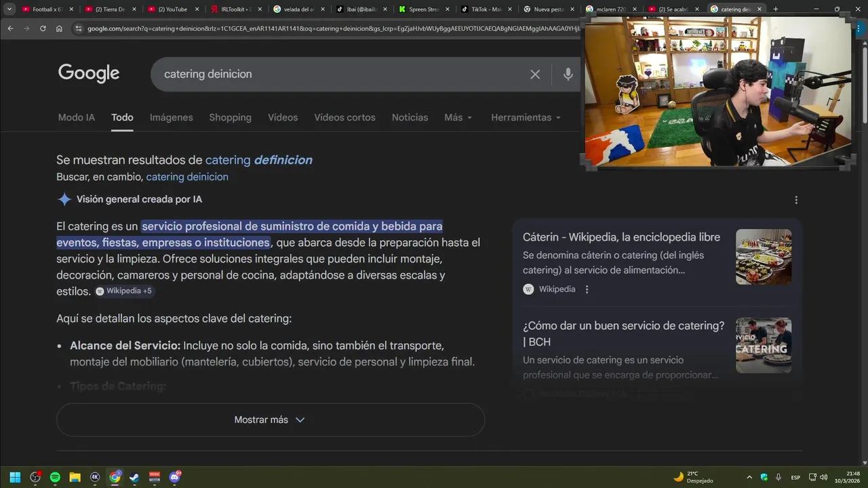Open Steam from the taskbar
Screen dimensions: 868x488
tap(135, 477)
